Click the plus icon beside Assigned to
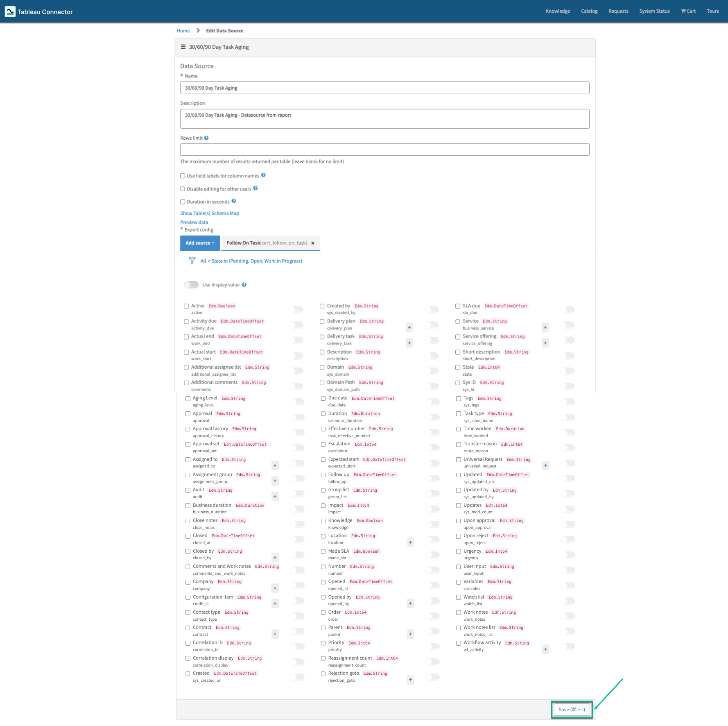728x726 pixels. pos(275,465)
